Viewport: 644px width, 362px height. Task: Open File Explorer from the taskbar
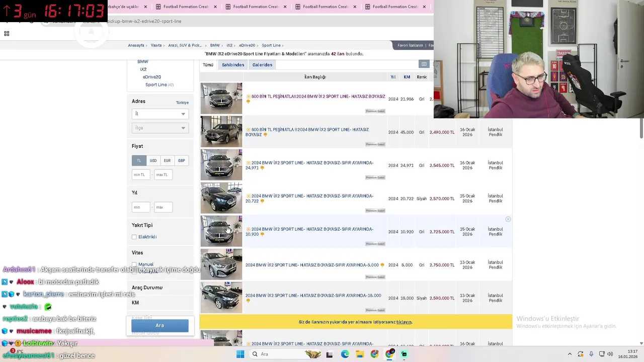360,354
